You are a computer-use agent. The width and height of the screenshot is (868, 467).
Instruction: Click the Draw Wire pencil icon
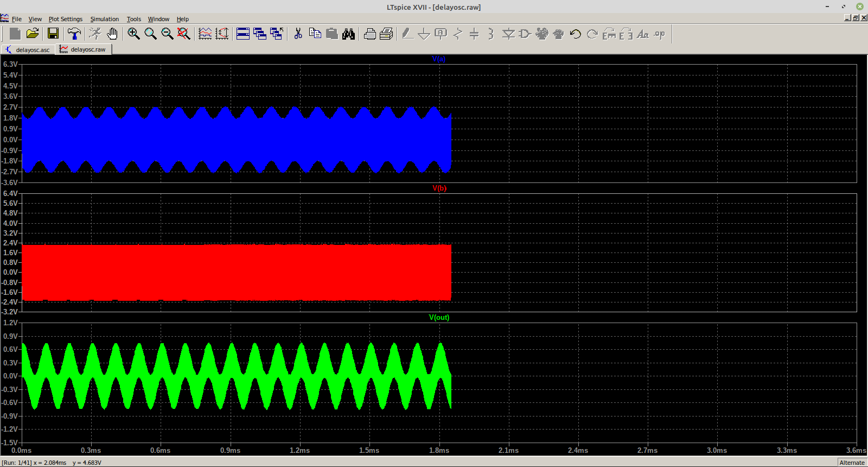pyautogui.click(x=407, y=34)
